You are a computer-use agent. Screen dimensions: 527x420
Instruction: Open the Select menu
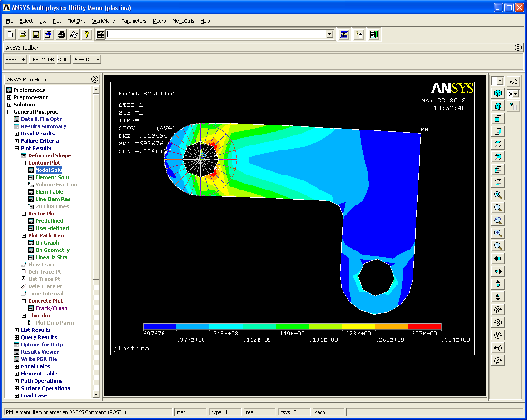26,21
